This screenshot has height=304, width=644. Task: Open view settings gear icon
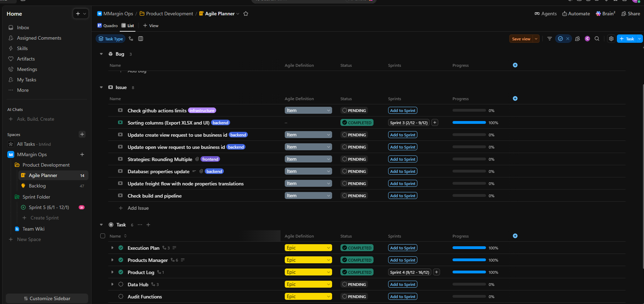[611, 39]
